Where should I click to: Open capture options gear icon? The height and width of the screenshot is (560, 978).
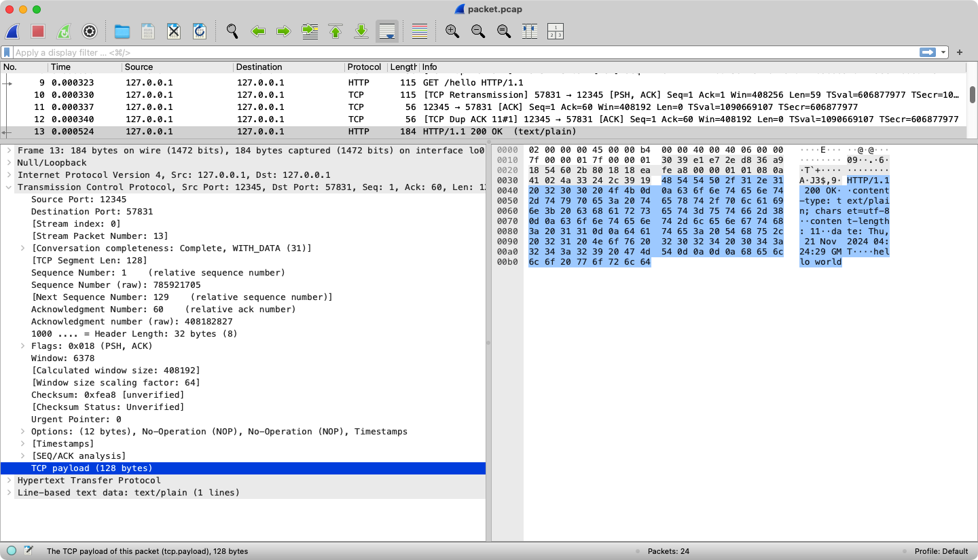point(90,31)
